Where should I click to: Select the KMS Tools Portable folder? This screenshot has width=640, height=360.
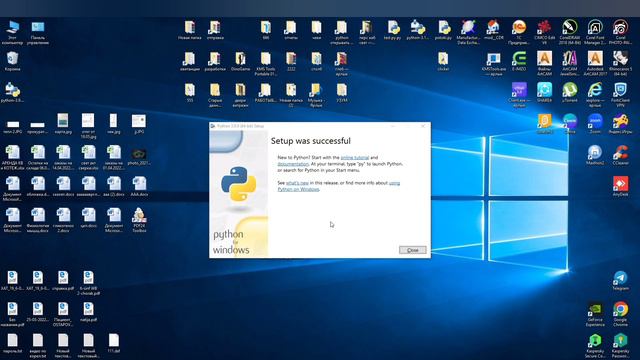tap(265, 63)
